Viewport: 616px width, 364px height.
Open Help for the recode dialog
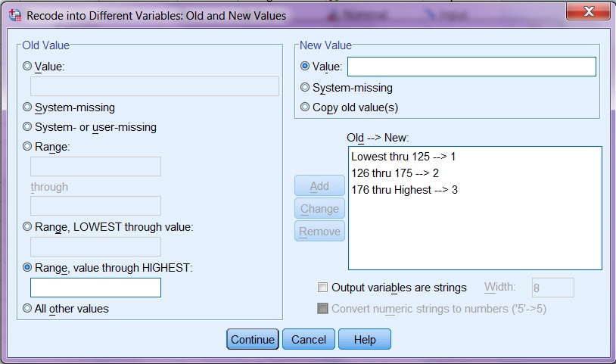pos(364,340)
